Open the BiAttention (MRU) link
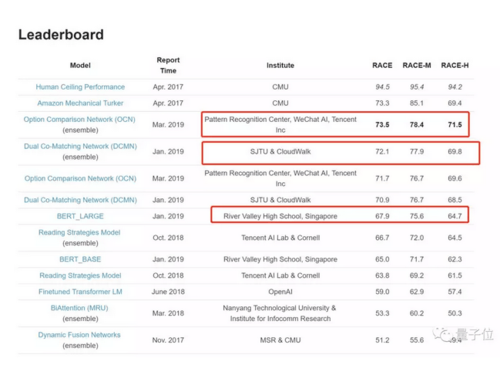The height and width of the screenshot is (365, 500). click(79, 308)
